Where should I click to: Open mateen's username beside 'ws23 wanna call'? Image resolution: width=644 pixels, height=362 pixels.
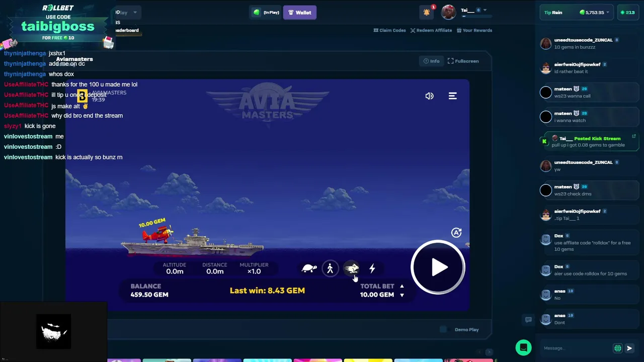coord(563,89)
